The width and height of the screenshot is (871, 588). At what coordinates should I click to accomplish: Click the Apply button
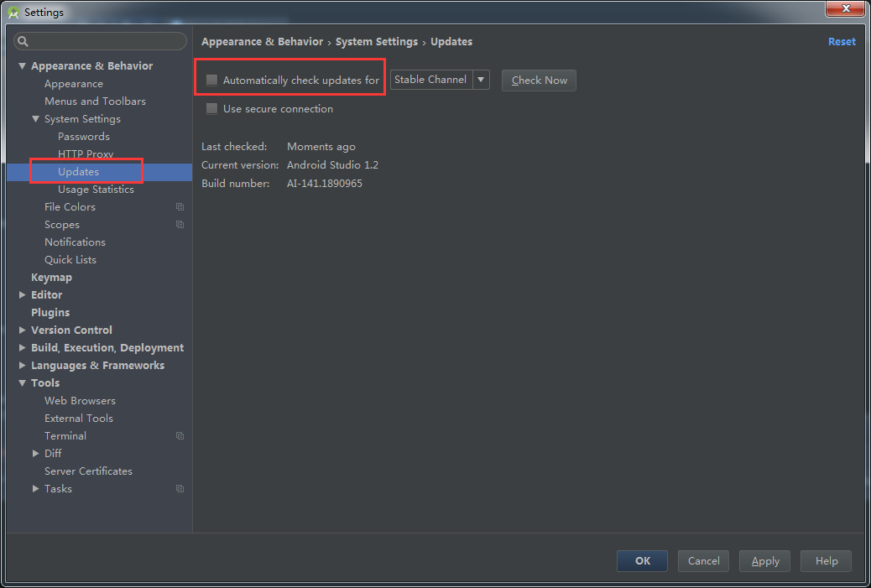[x=765, y=561]
